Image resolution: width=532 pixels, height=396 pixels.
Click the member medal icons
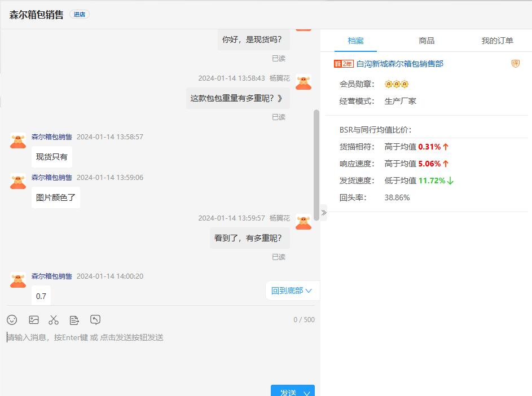[396, 84]
